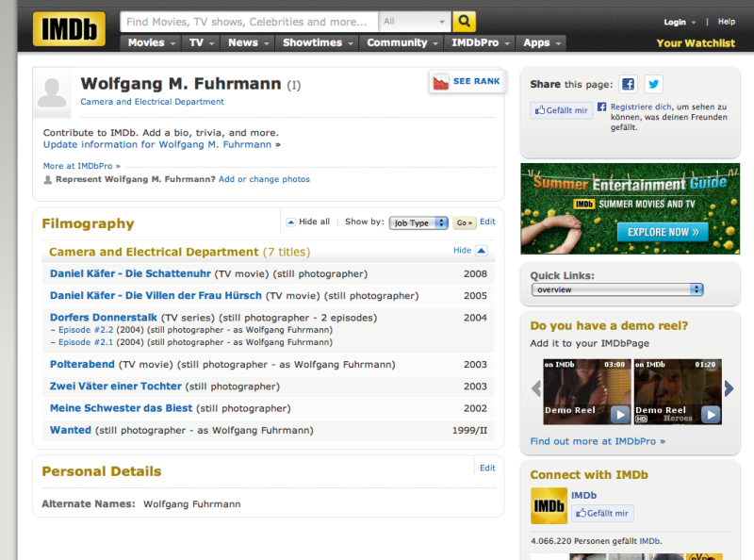Go to next demo reel with right arrow
This screenshot has height=560, width=754.
click(729, 388)
